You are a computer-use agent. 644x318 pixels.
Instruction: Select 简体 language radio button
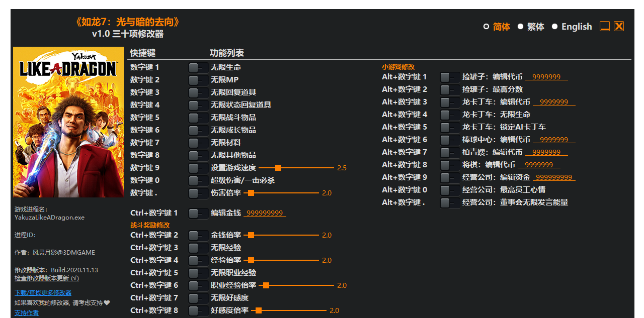pyautogui.click(x=486, y=27)
